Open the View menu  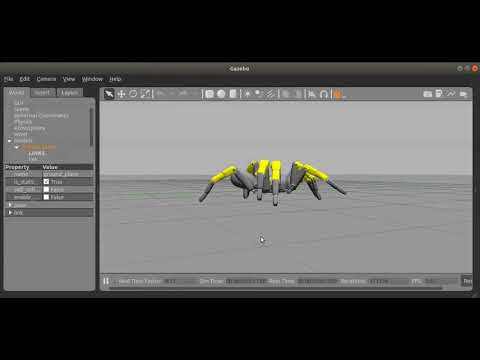coord(69,79)
